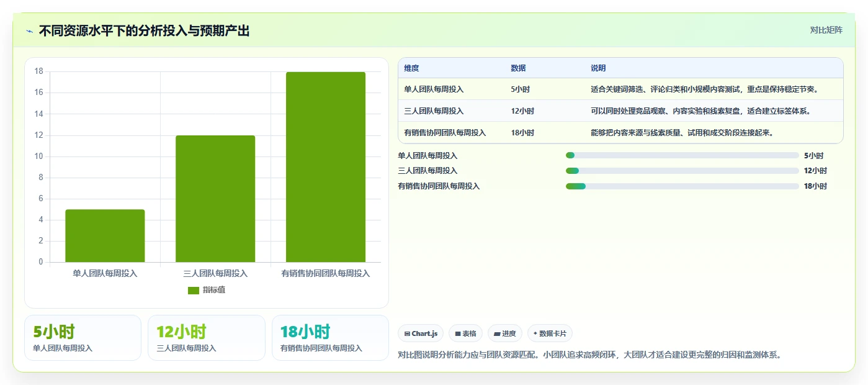The image size is (868, 385).
Task: Click the description starting 适合关键词筛选
Action: (x=705, y=89)
